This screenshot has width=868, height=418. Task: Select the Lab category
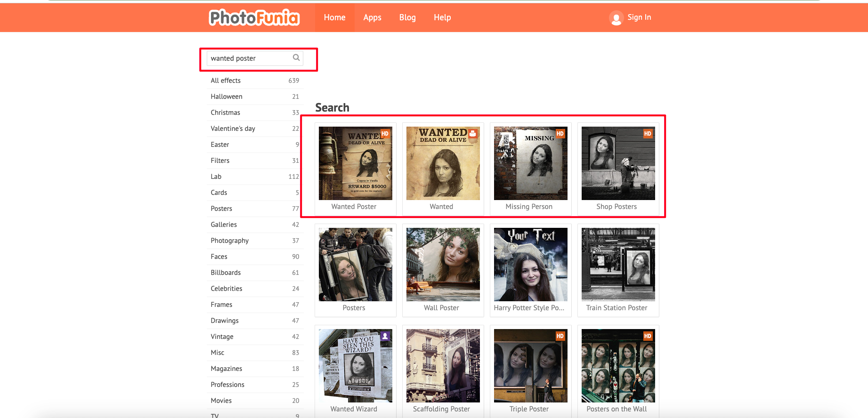pos(255,177)
